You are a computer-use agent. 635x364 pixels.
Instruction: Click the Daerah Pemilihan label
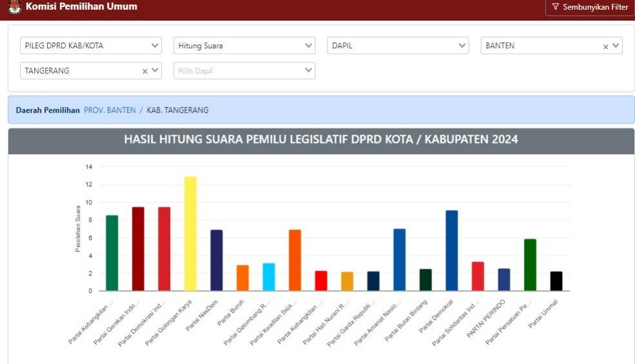tap(48, 110)
